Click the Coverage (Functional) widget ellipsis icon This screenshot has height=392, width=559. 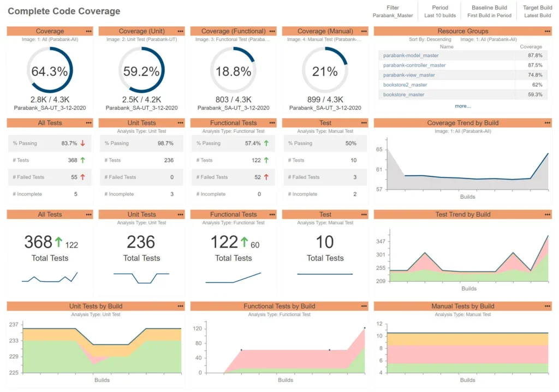click(272, 32)
